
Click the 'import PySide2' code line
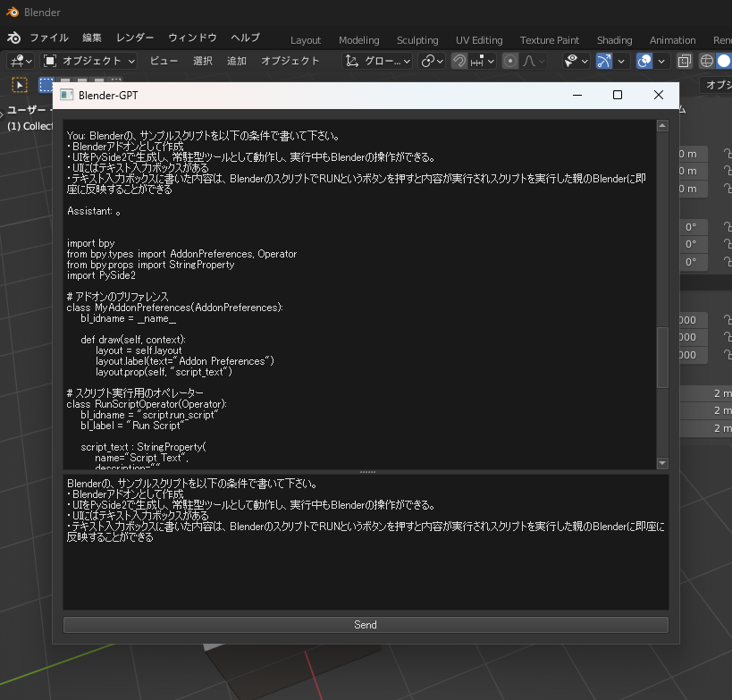[101, 275]
